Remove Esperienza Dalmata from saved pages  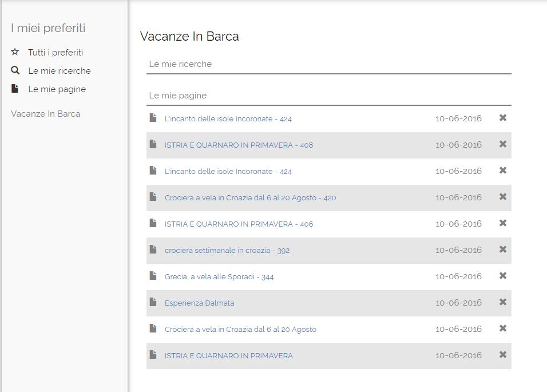pyautogui.click(x=503, y=302)
